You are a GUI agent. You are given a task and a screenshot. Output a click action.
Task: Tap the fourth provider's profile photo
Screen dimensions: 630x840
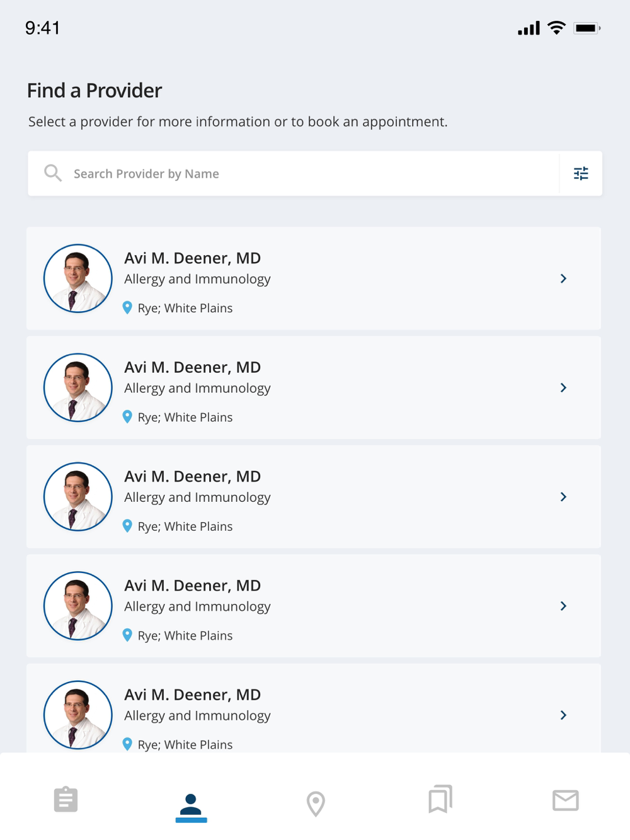coord(78,606)
